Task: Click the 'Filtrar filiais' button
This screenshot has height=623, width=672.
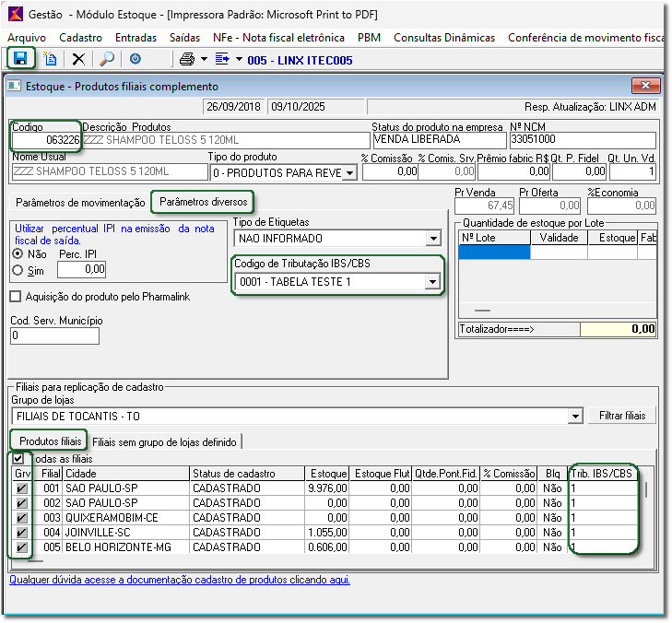Action: (x=622, y=416)
